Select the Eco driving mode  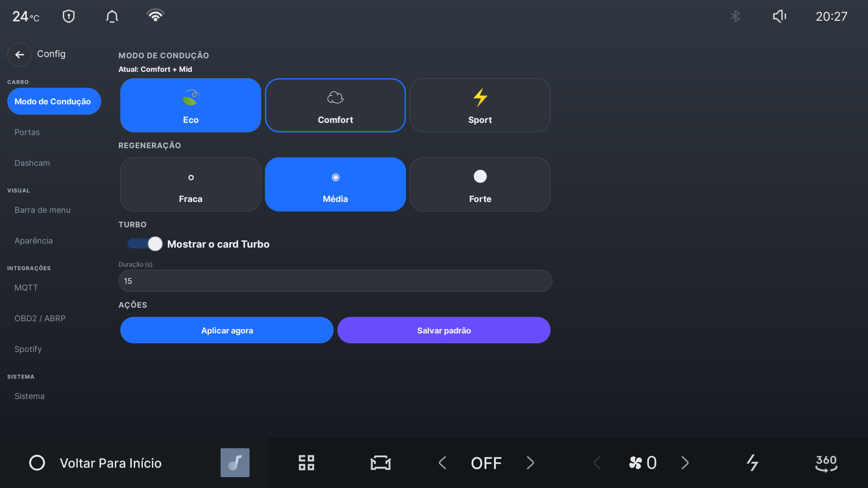pos(191,105)
